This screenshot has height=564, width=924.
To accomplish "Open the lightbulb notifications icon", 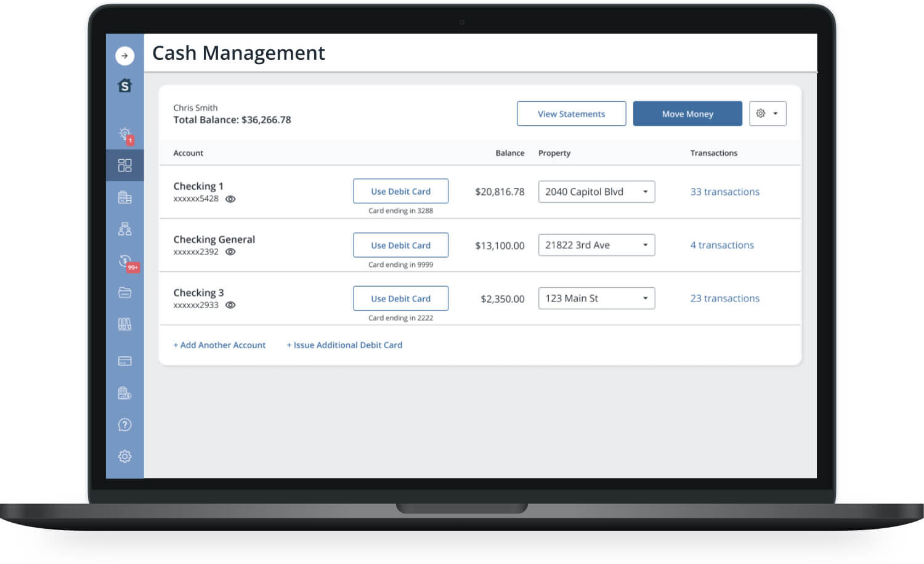I will coord(125,134).
